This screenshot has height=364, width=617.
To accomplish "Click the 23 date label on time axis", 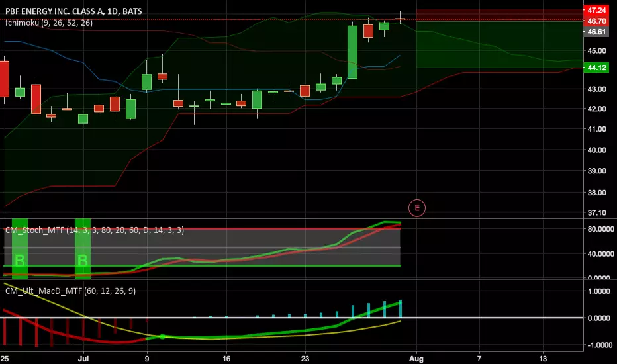I will [305, 359].
